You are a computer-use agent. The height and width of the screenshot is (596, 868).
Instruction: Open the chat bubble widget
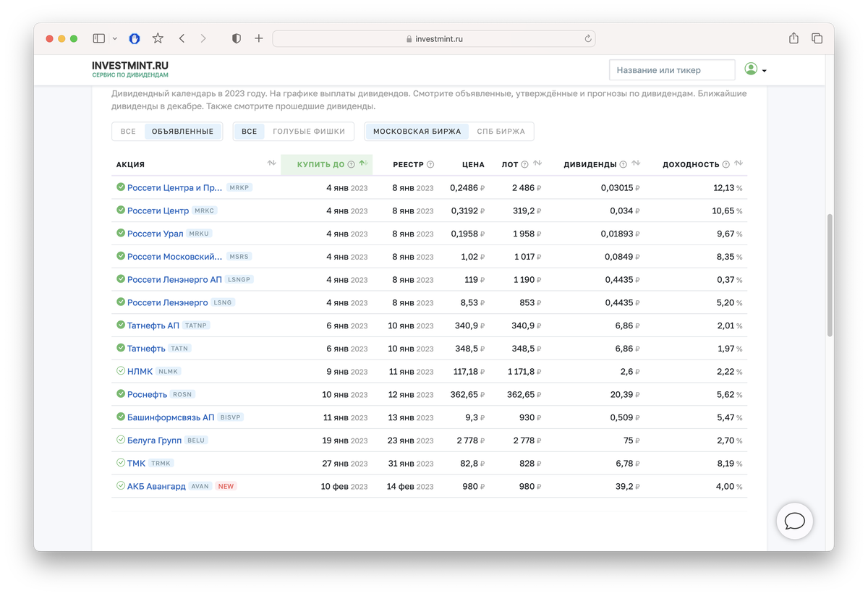coord(794,521)
